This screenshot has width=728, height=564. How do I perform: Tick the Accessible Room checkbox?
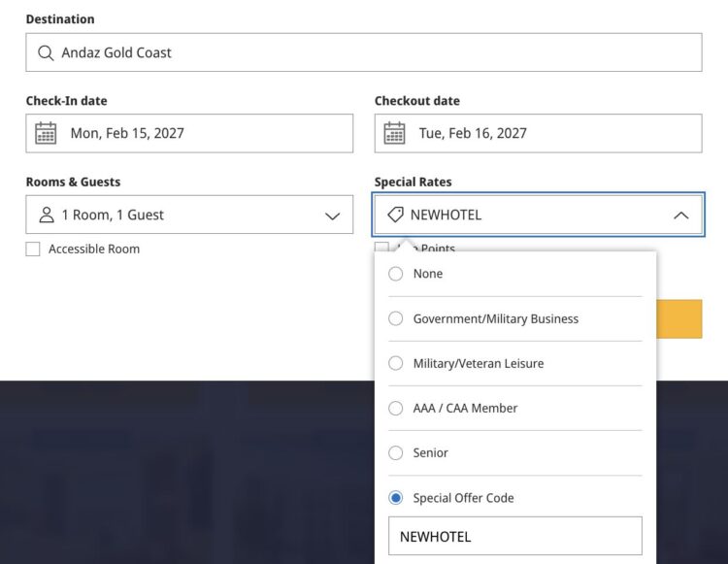33,249
